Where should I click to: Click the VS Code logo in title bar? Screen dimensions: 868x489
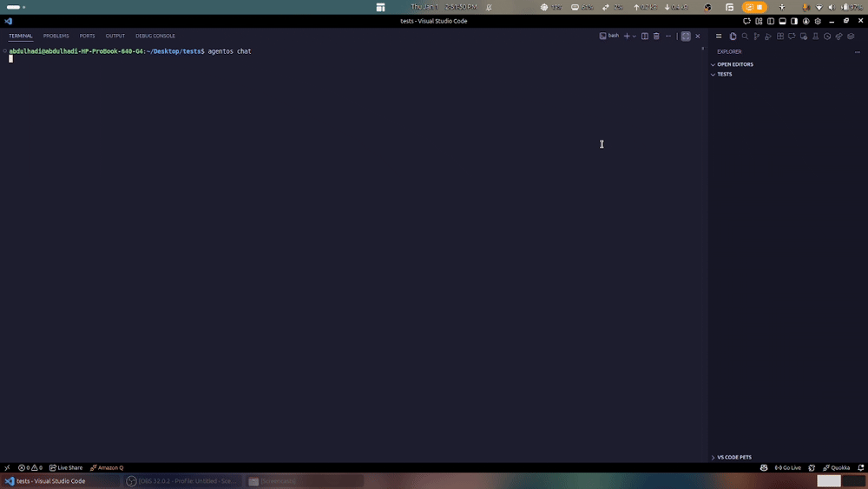pyautogui.click(x=9, y=21)
